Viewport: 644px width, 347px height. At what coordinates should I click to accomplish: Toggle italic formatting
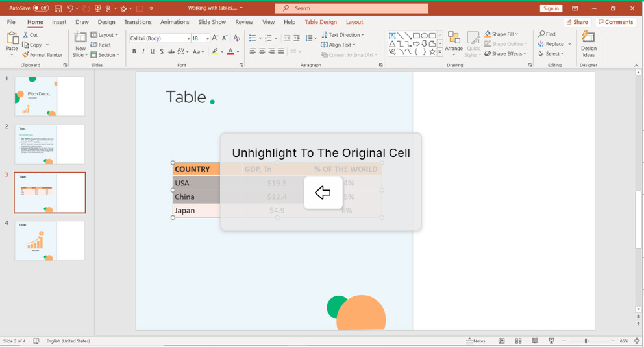[143, 51]
